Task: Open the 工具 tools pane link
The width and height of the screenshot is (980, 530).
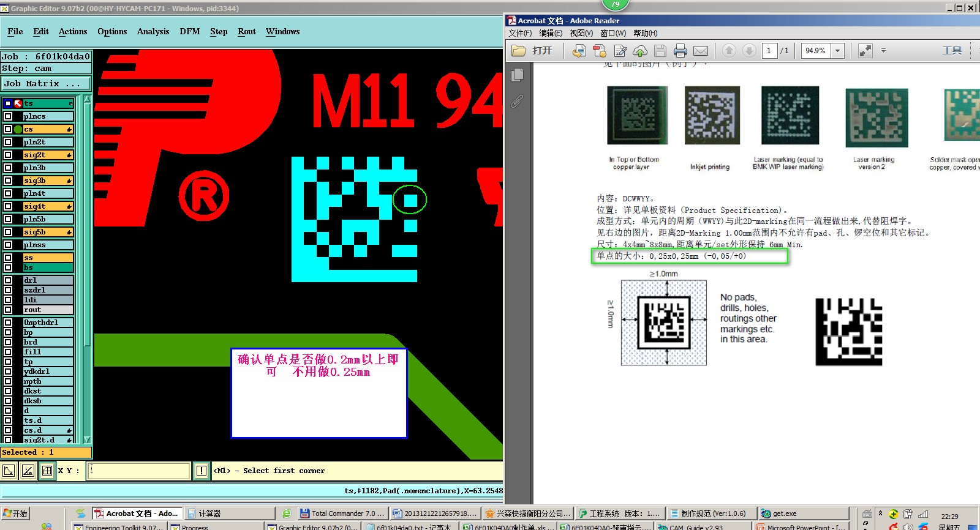Action: pos(952,51)
